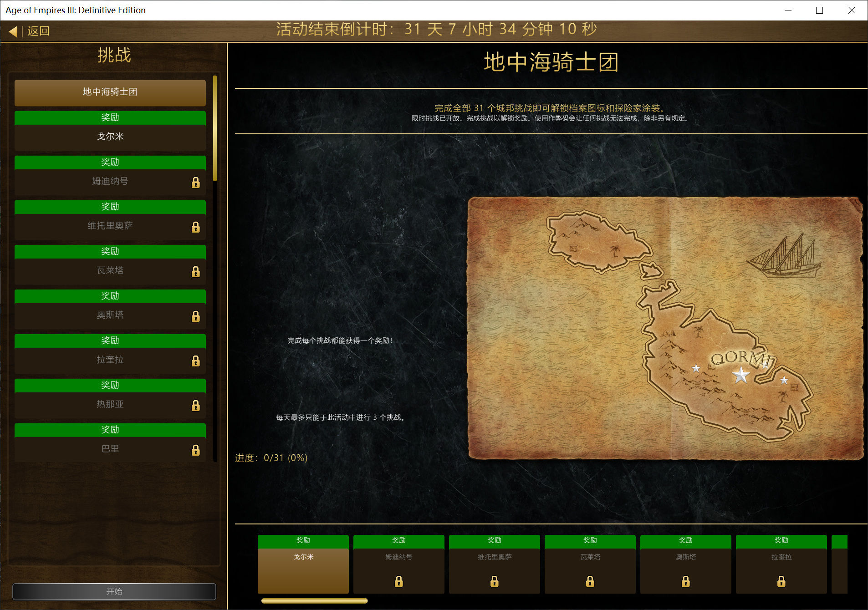
Task: Click the large 地中海骑士团 title in the main panel
Action: pyautogui.click(x=551, y=62)
